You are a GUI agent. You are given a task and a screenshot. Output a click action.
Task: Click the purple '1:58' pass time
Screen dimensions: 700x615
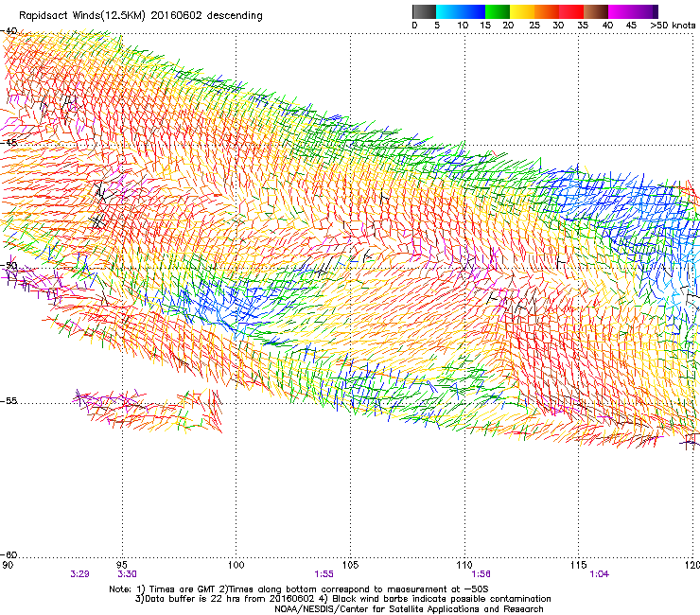481,574
